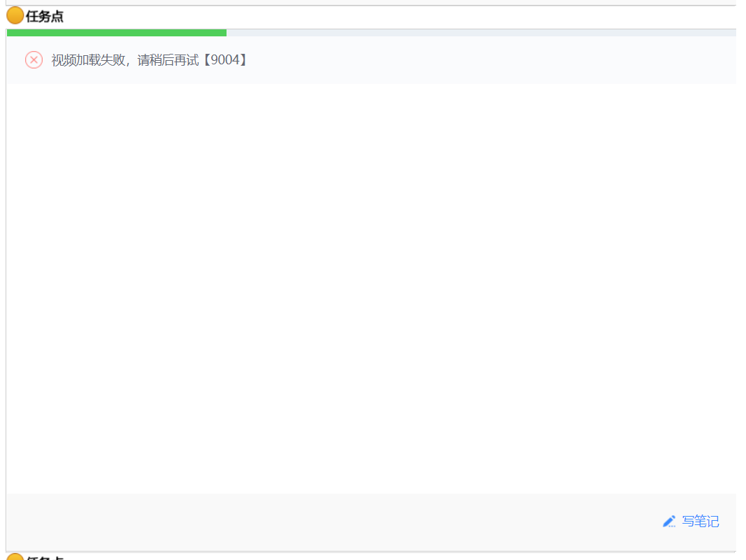Click the circled X in the failure banner
Image resolution: width=746 pixels, height=560 pixels.
[x=33, y=60]
